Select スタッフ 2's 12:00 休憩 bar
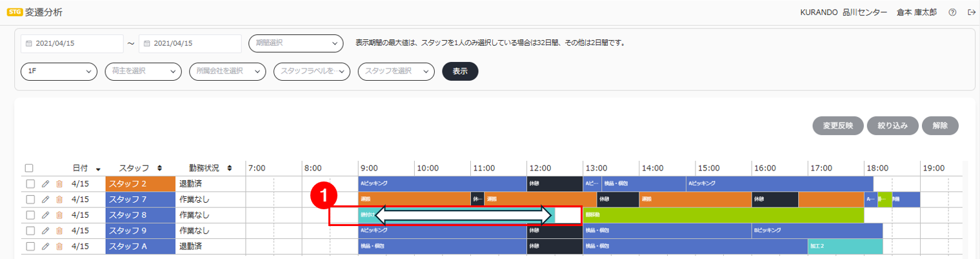Viewport: 980px width, 259px height. coord(555,183)
